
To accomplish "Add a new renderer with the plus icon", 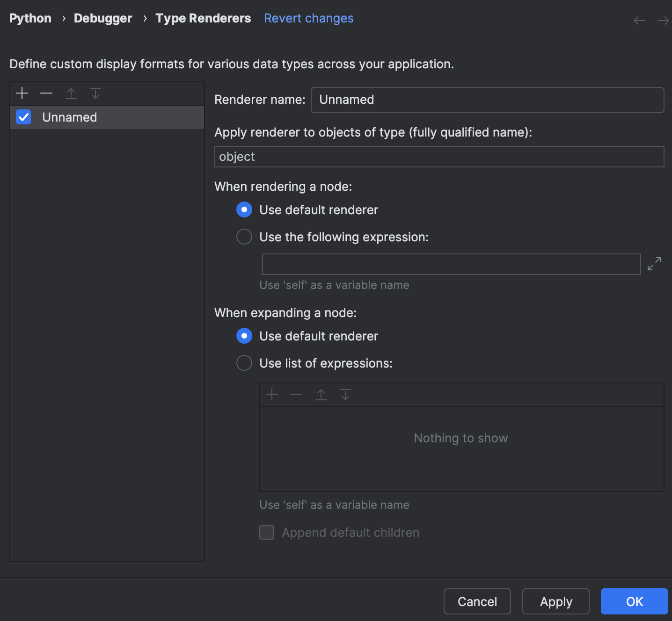I will [x=22, y=93].
